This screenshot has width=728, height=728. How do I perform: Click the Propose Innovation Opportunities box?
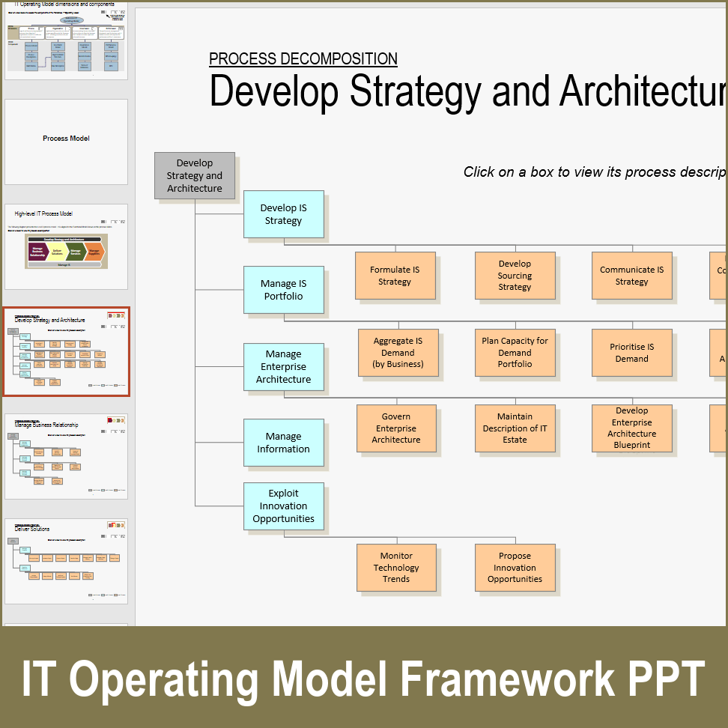[515, 568]
